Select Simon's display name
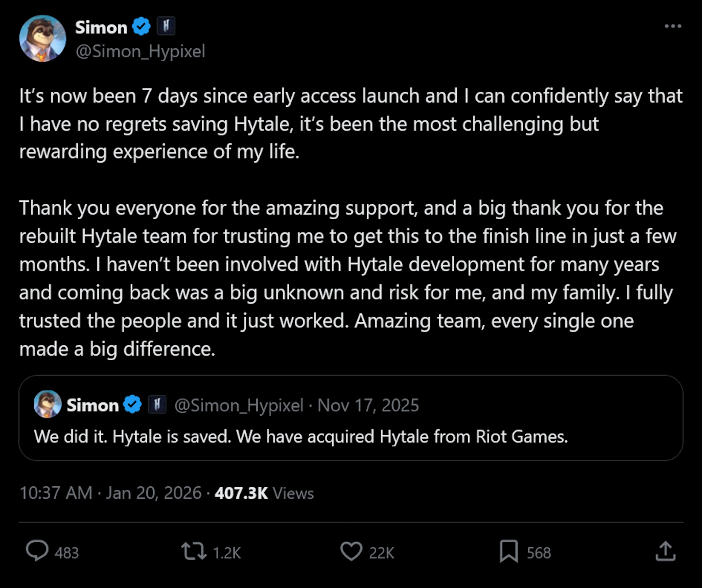The width and height of the screenshot is (702, 588). point(101,26)
